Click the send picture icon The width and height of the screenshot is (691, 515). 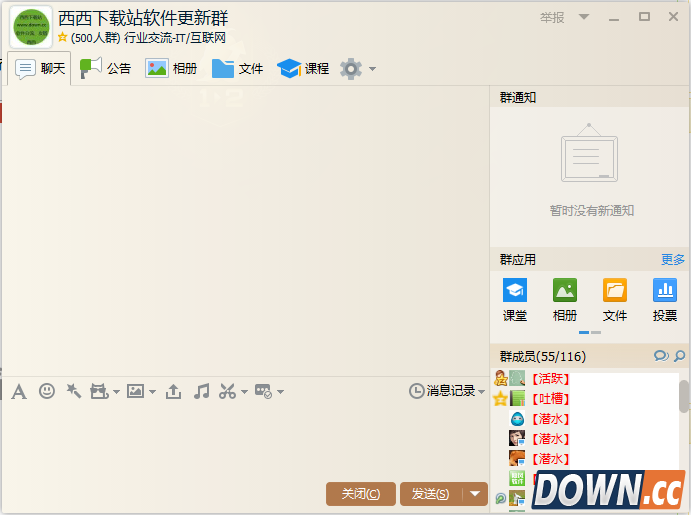[135, 391]
